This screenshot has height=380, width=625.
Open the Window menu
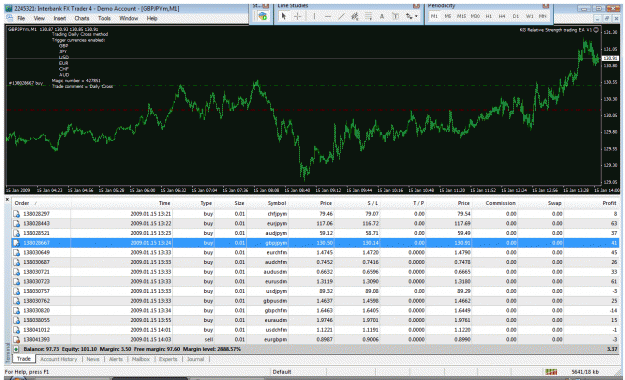pos(129,18)
